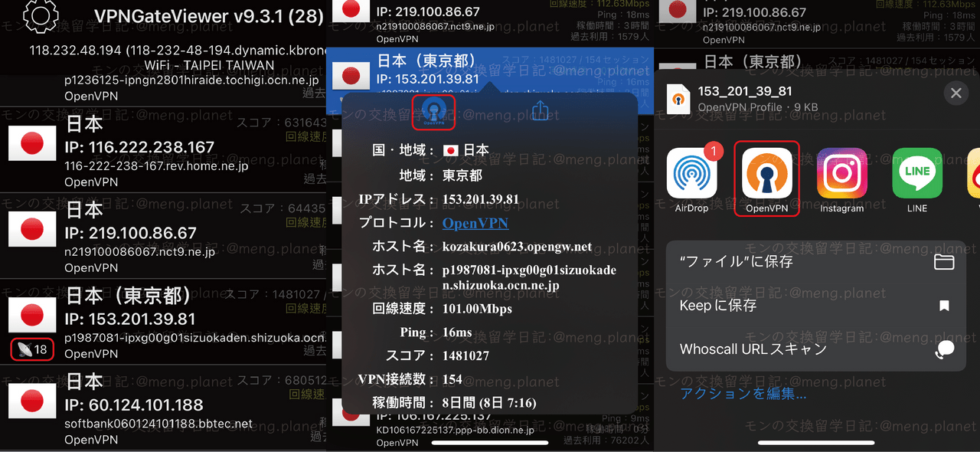Select Whoscall URLスキャン action
The height and width of the screenshot is (452, 980).
point(816,349)
